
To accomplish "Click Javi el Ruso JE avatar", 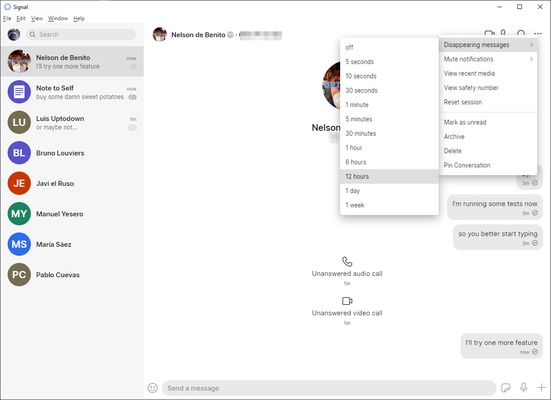I will click(x=19, y=183).
